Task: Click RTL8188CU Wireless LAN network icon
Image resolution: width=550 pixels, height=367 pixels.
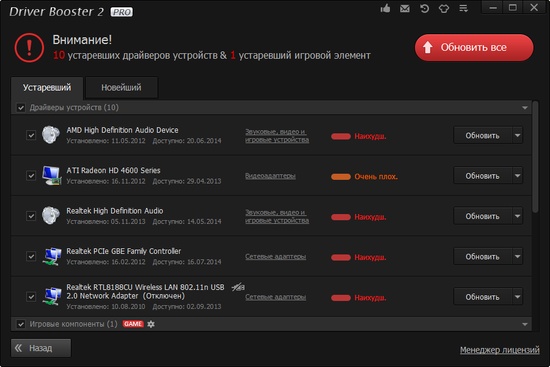Action: (52, 296)
